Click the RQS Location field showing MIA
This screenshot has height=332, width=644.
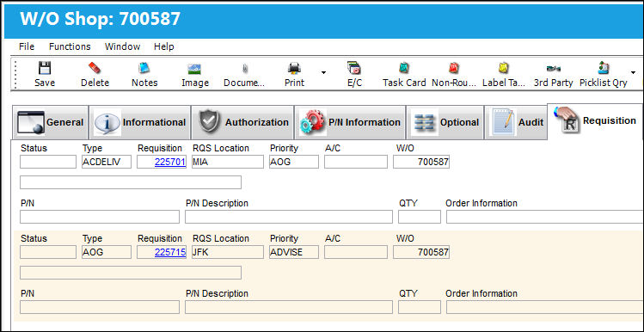(228, 162)
